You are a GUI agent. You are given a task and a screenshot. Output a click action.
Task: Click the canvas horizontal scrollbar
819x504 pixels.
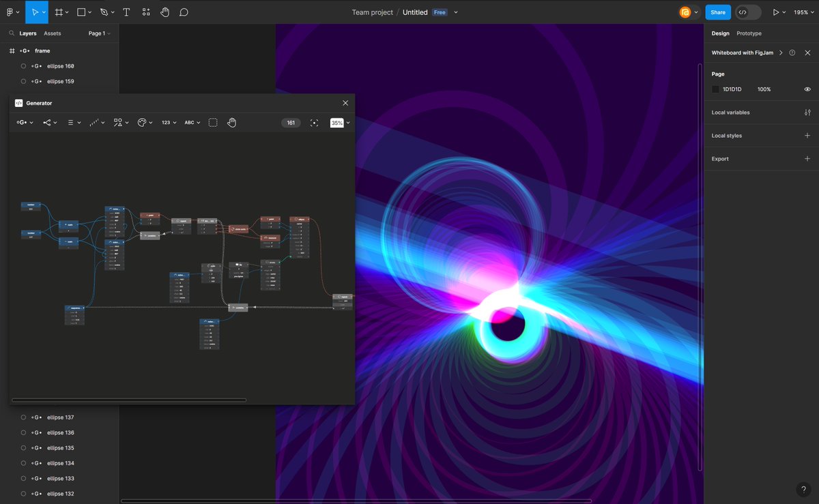pyautogui.click(x=356, y=501)
